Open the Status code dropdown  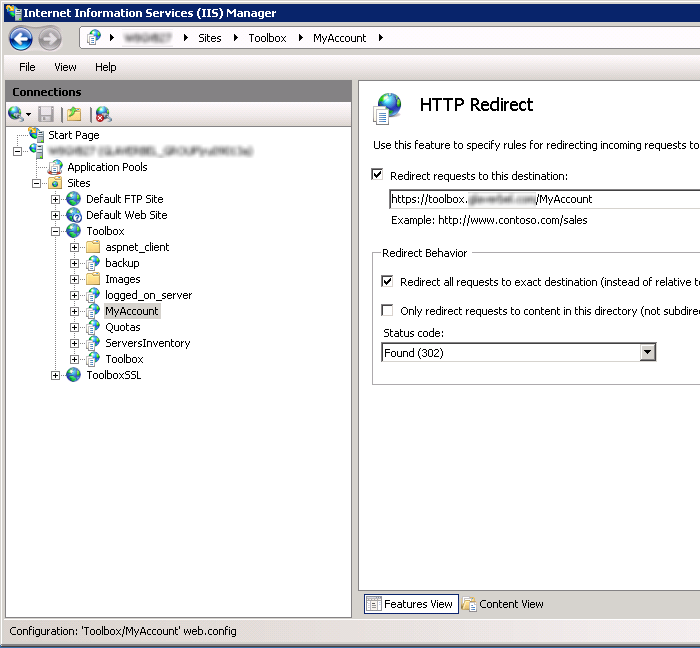pos(647,352)
